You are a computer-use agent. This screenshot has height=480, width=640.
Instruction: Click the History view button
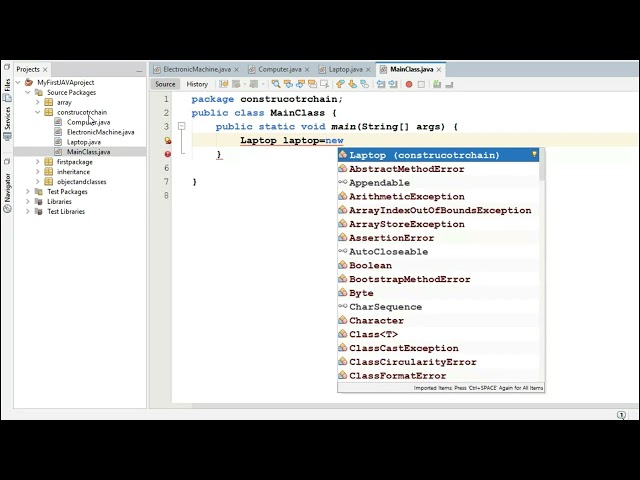click(197, 84)
